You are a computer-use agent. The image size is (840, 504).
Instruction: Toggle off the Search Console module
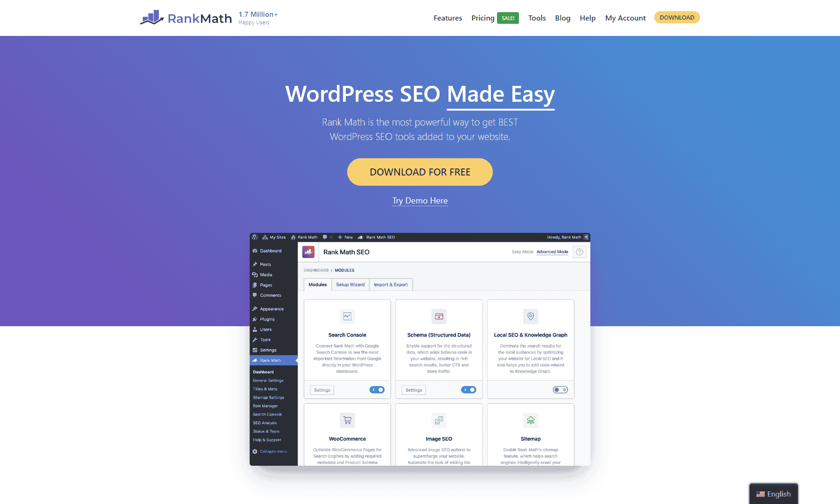click(377, 390)
